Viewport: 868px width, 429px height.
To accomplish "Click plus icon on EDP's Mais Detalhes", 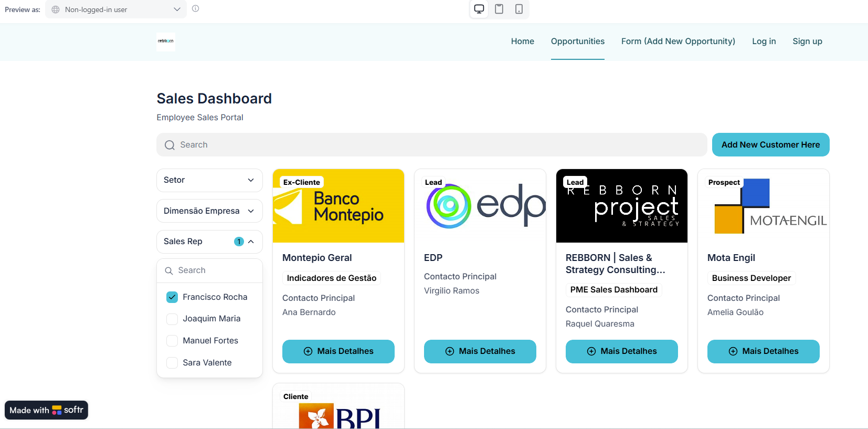I will [450, 351].
